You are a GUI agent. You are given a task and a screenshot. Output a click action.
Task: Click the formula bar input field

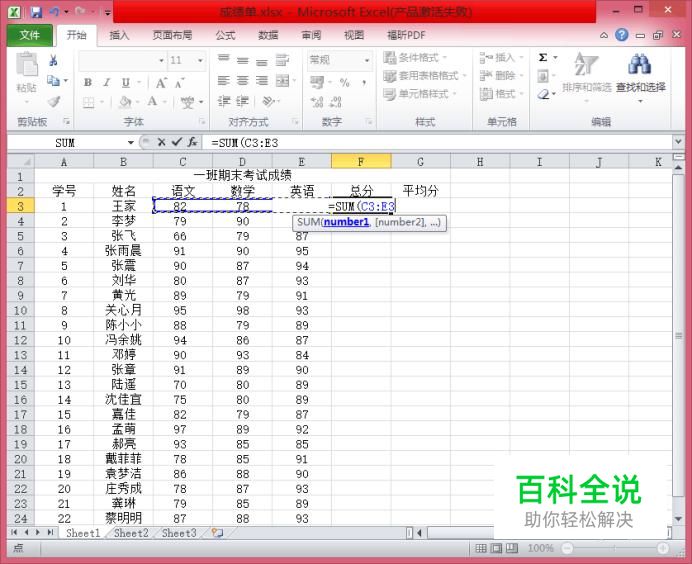tap(439, 143)
